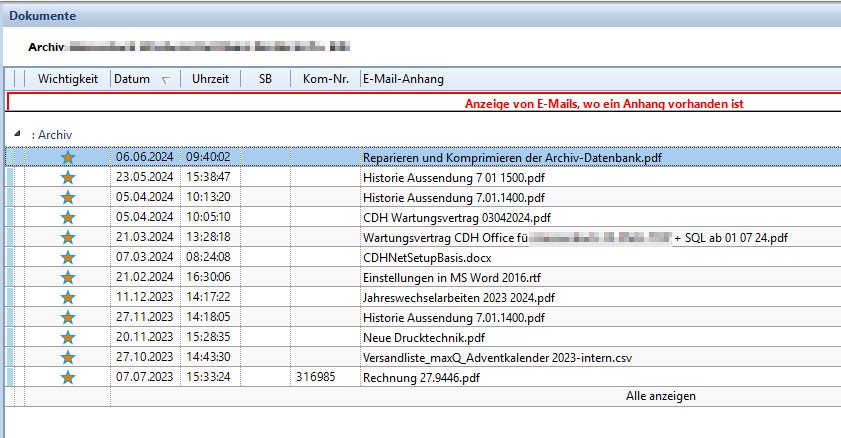Viewport: 841px width, 438px height.
Task: Click star on Jahreswechselarbeiten 2023 2024 row
Action: tap(68, 298)
